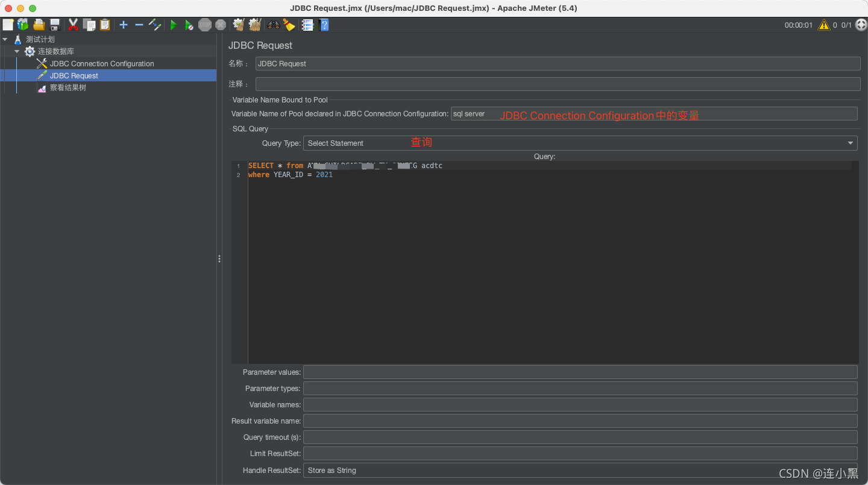This screenshot has height=485, width=868.
Task: Copy the selected element in toolbar
Action: [89, 25]
